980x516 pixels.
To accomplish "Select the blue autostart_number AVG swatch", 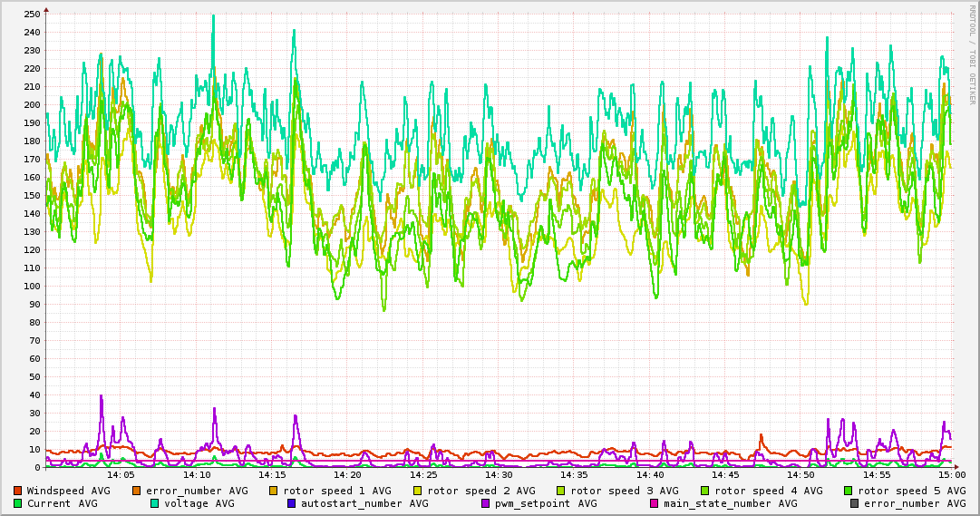I will pos(291,503).
